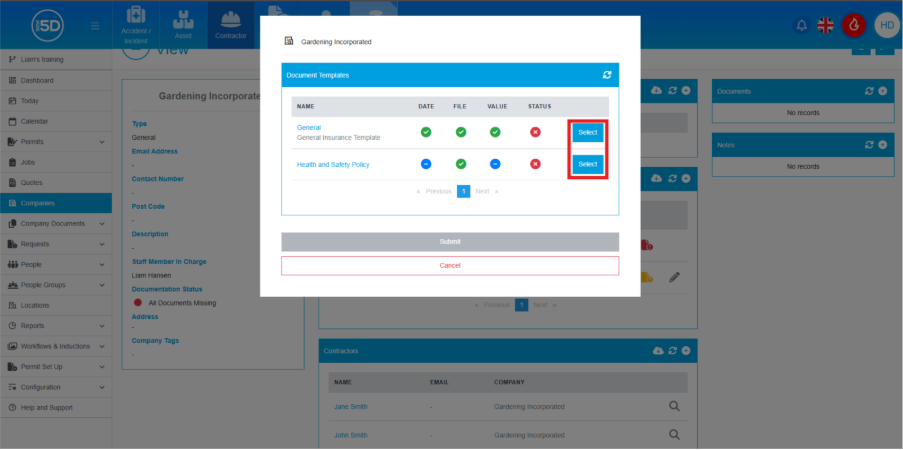Expand Company Documents in sidebar
Screen dimensions: 903x450
pyautogui.click(x=102, y=224)
